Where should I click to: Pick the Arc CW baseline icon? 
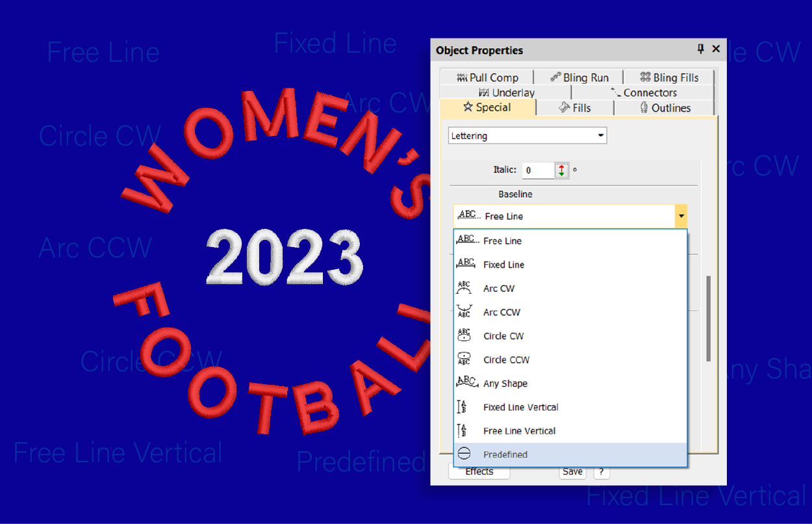(x=464, y=289)
